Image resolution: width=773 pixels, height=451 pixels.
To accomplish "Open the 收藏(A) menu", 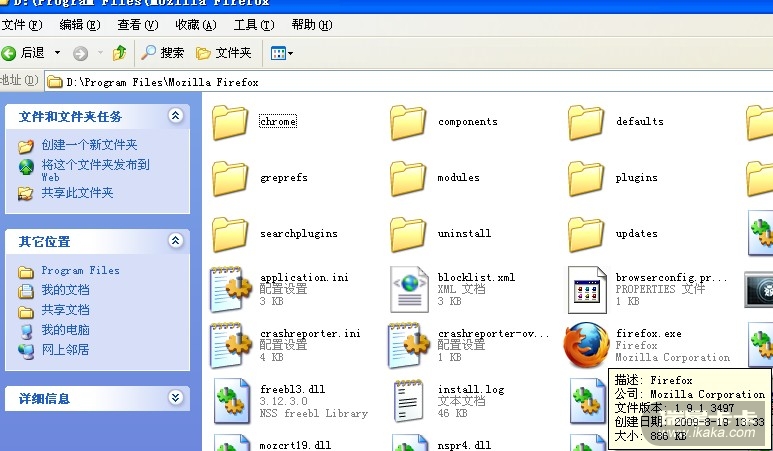I will tap(196, 25).
